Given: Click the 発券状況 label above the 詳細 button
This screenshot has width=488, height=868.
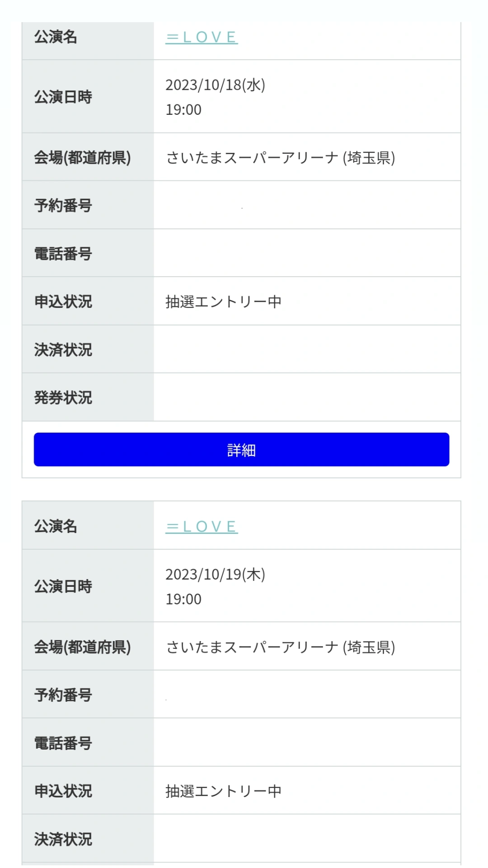Looking at the screenshot, I should click(x=63, y=398).
